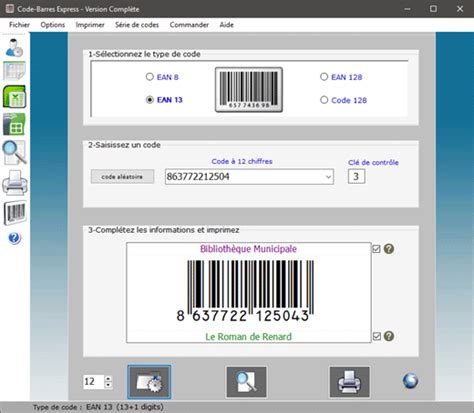This screenshot has height=413, width=474.
Task: Click the Type de code status bar text
Action: click(98, 407)
